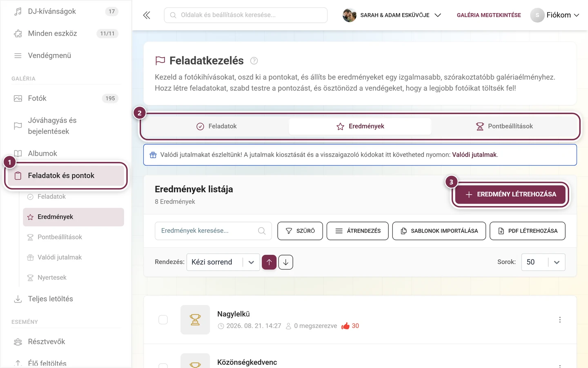Viewport: 588px width, 368px height.
Task: Click the gift icon in the info banner
Action: [x=153, y=155]
